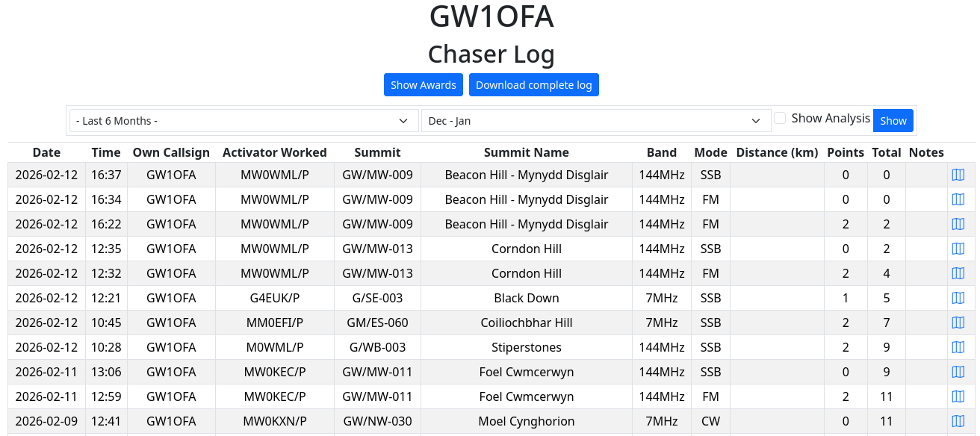
Task: Click the MM0EFI/P activator callsign
Action: [274, 323]
